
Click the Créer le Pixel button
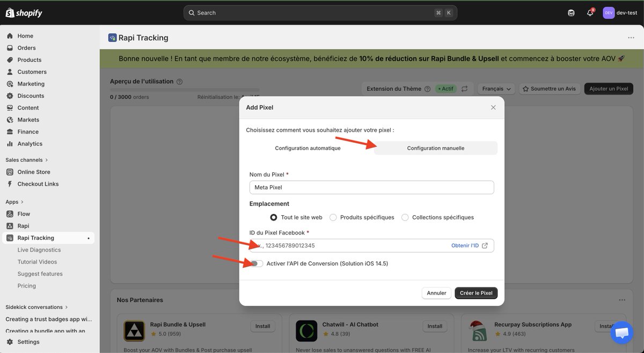476,293
